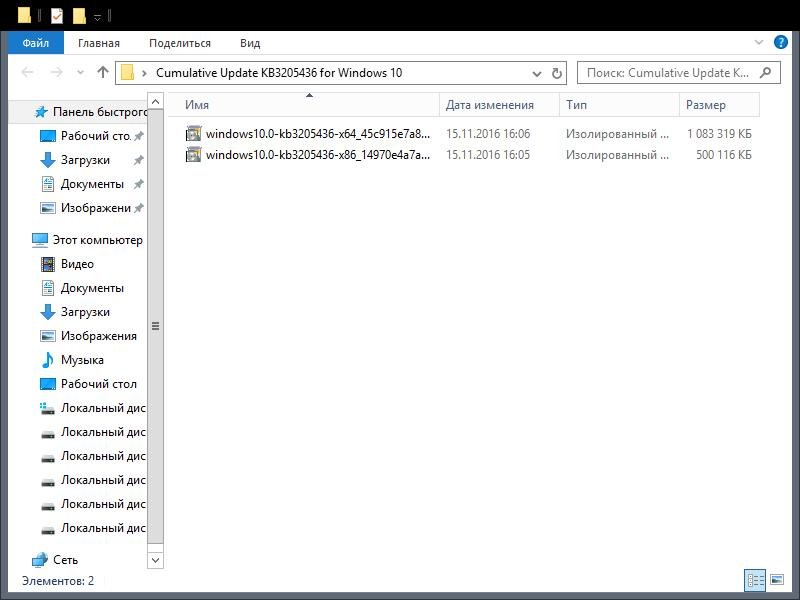Click the size value 500 116 КБ
800x600 pixels.
pyautogui.click(x=723, y=155)
